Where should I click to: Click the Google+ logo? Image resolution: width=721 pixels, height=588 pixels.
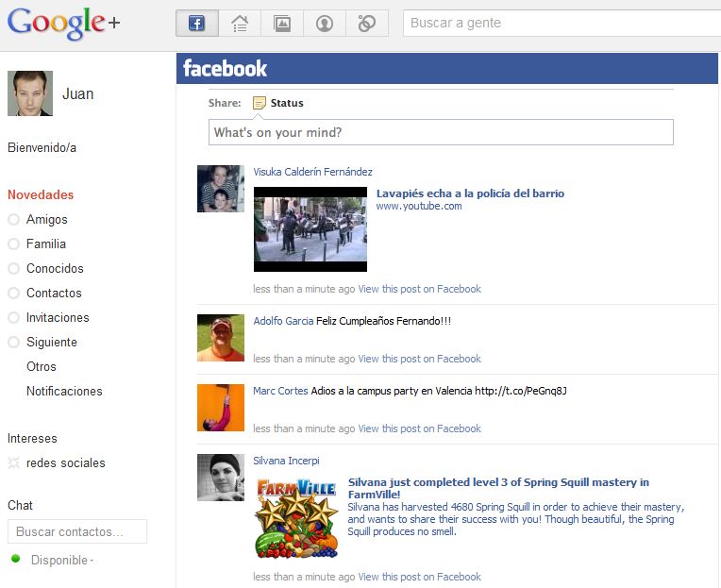tap(63, 24)
